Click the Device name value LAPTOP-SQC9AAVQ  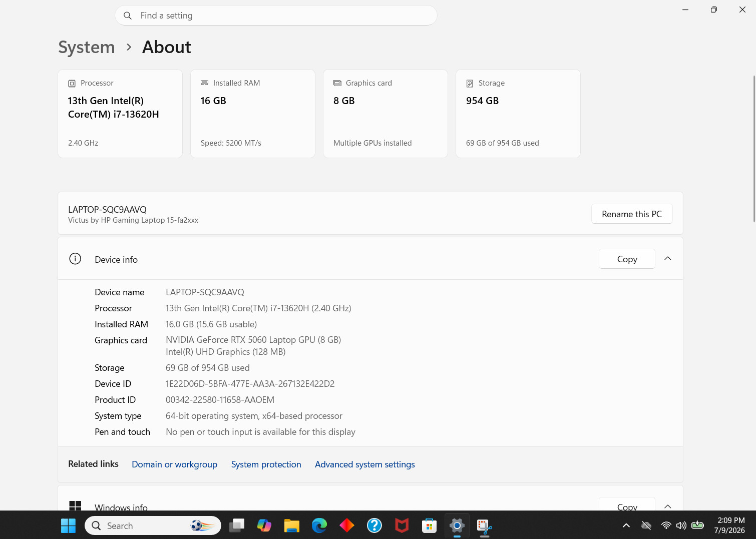(205, 292)
